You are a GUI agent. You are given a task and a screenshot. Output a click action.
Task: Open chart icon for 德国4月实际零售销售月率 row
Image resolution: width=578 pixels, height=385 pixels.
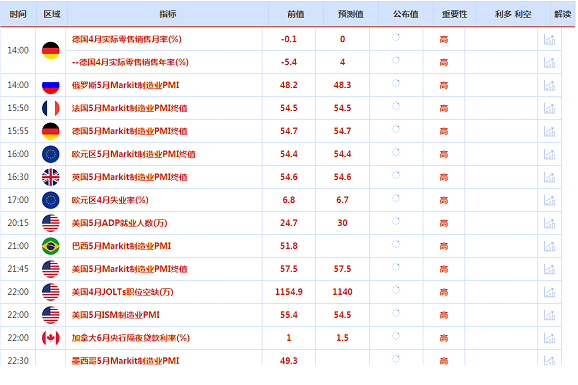click(x=549, y=39)
